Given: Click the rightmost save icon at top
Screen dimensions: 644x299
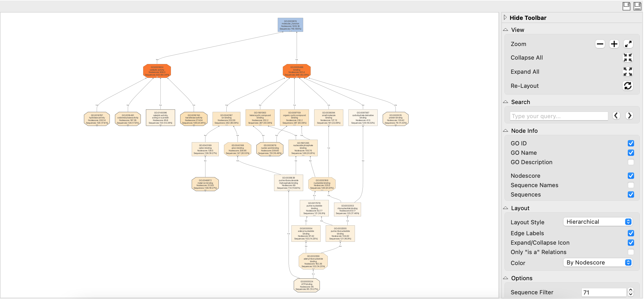Looking at the screenshot, I should [x=637, y=6].
